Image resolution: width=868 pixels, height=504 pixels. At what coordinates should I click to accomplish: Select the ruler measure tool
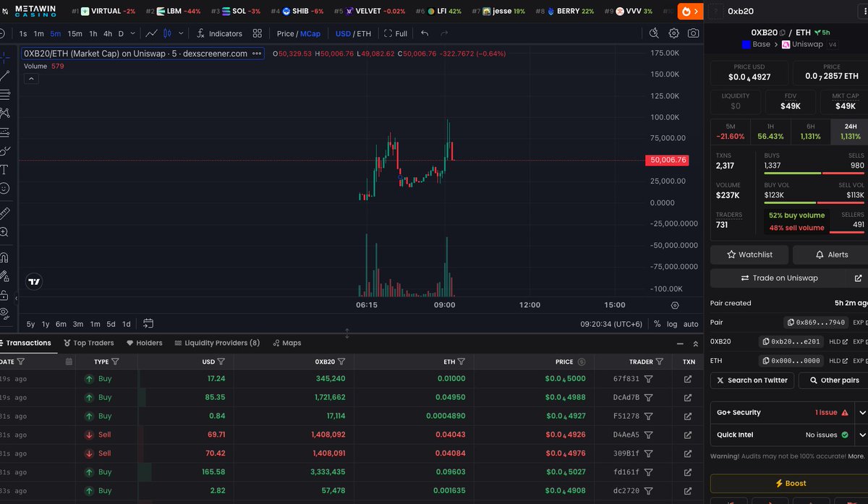click(4, 213)
